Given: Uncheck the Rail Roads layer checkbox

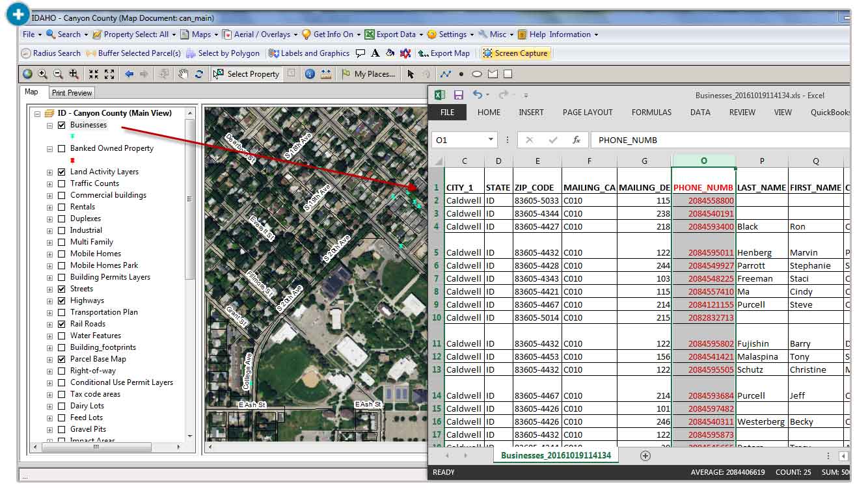Looking at the screenshot, I should tap(62, 324).
